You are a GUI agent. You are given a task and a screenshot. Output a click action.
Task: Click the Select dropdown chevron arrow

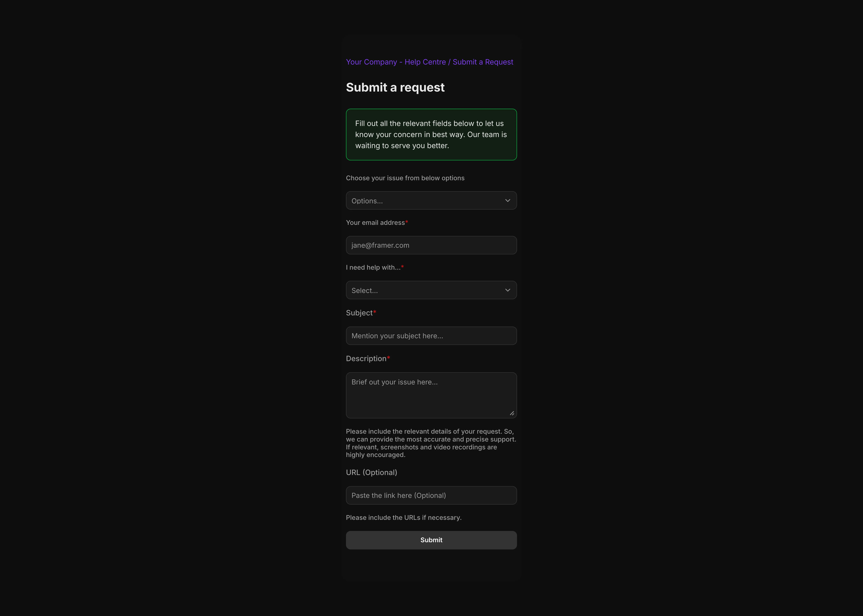tap(507, 290)
